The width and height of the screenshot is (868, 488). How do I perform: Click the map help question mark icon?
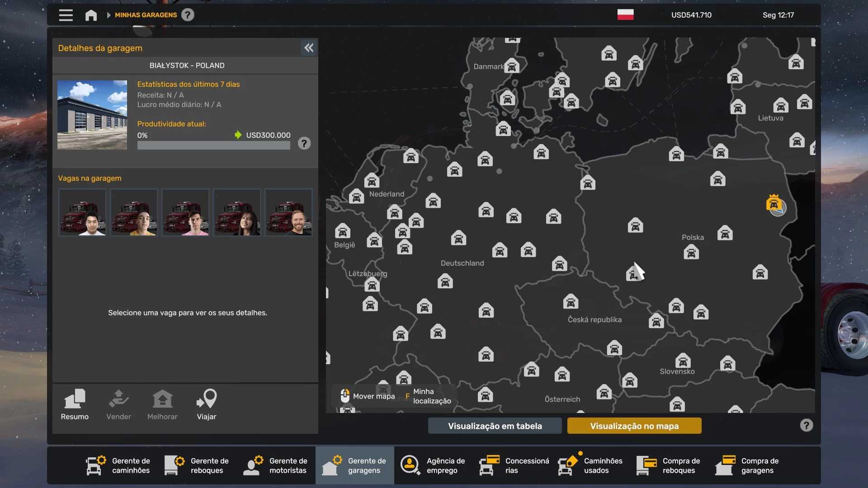coord(806,425)
